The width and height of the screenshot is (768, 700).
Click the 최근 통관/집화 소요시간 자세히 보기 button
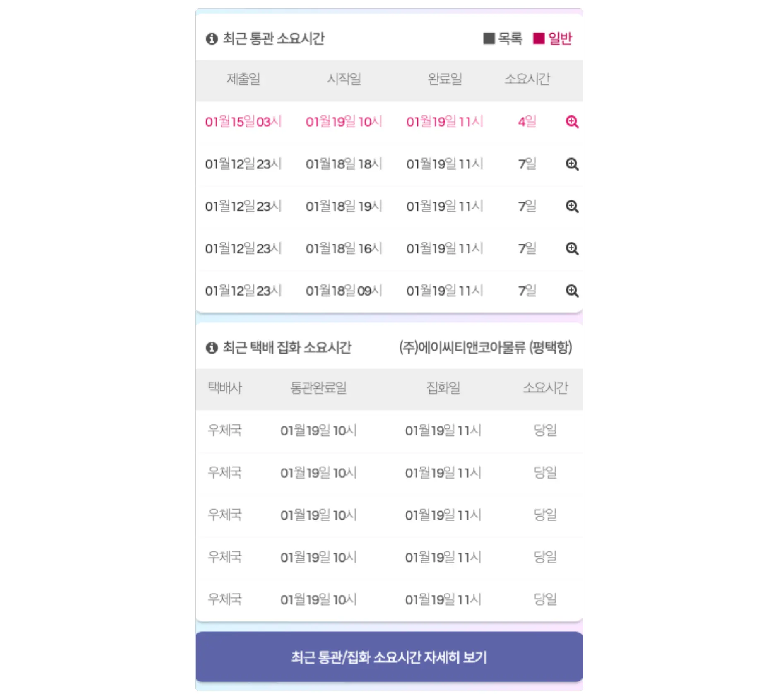[x=389, y=657]
